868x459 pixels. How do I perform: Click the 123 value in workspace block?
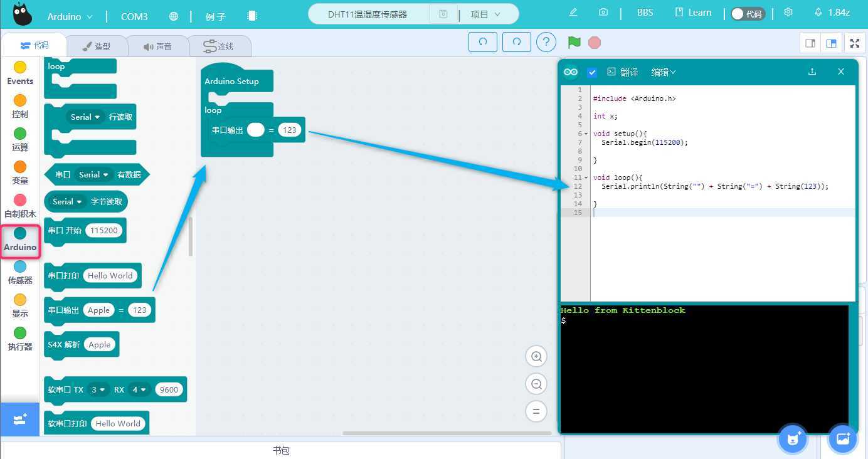click(289, 130)
